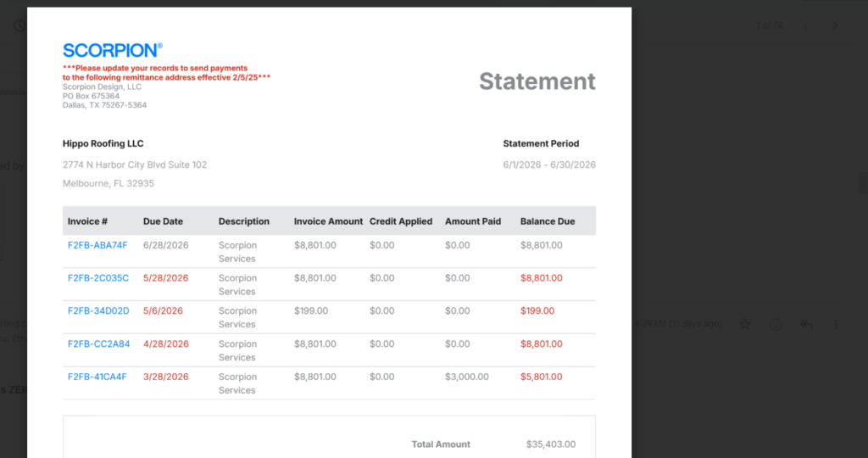Click the '$3,000.00' amount paid cell
This screenshot has height=458, width=868.
click(x=467, y=377)
